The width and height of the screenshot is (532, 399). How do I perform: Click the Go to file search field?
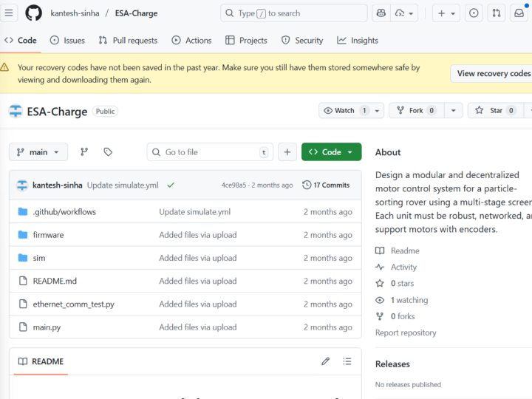[x=210, y=152]
